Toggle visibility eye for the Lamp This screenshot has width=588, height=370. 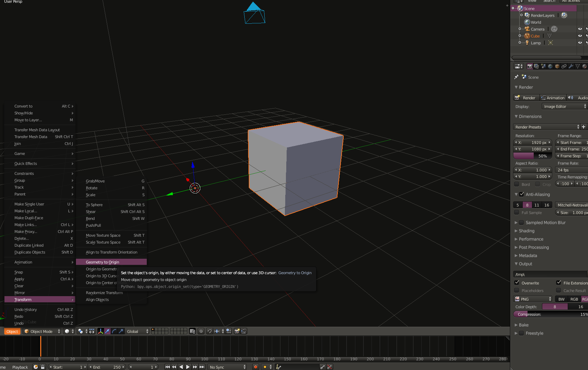(x=580, y=43)
